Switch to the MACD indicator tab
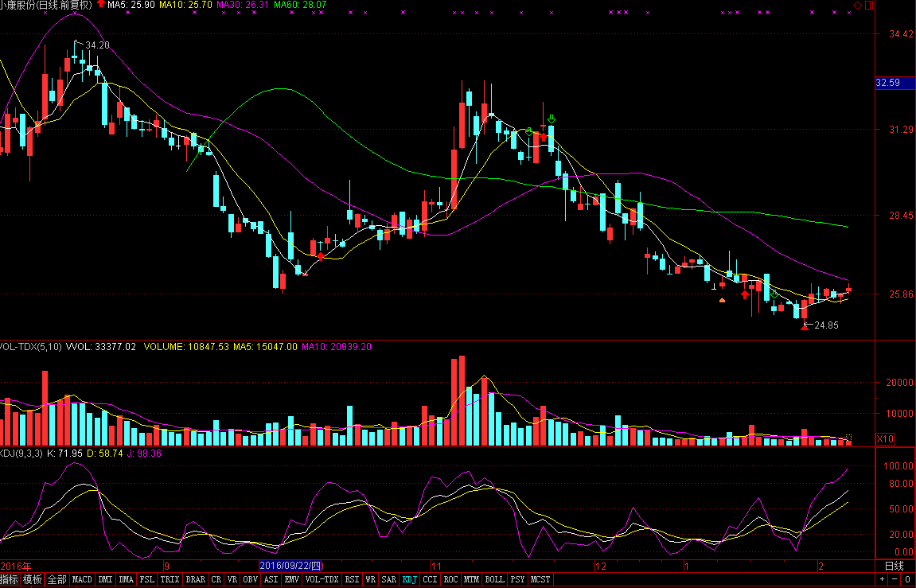This screenshot has width=916, height=588. [82, 579]
